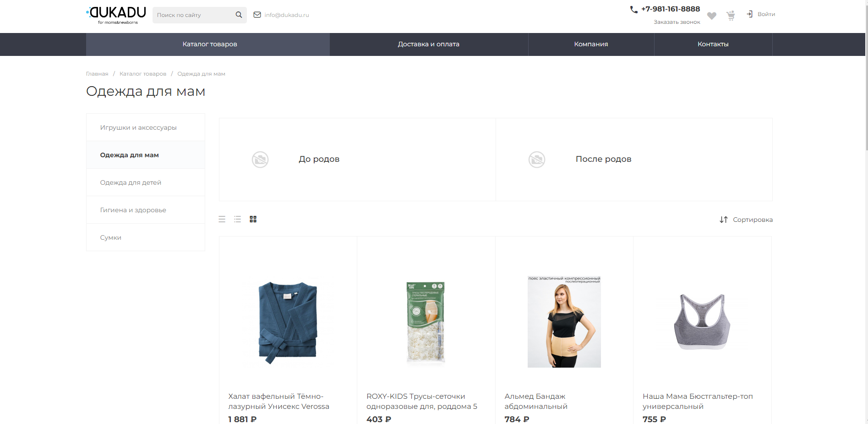The height and width of the screenshot is (424, 868).
Task: Switch to grid tile view
Action: (253, 219)
